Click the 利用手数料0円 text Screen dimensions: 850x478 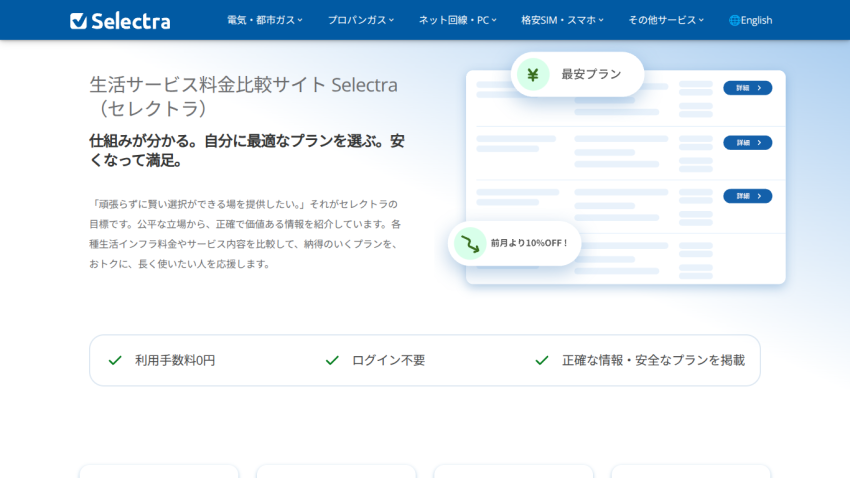(175, 360)
